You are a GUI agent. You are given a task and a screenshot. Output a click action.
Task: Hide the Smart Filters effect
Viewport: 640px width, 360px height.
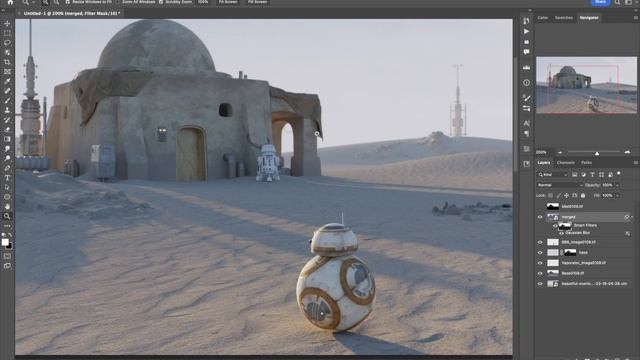pyautogui.click(x=555, y=225)
